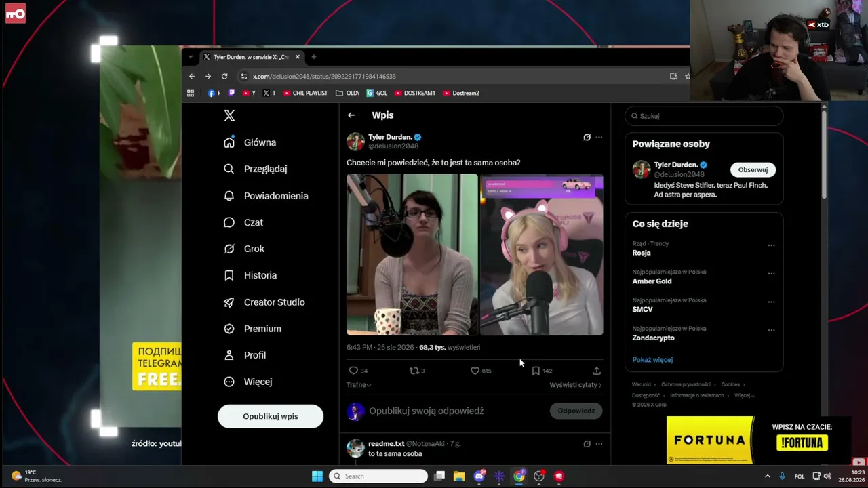Switch to Chrome in the taskbar
The height and width of the screenshot is (488, 868).
[x=519, y=476]
